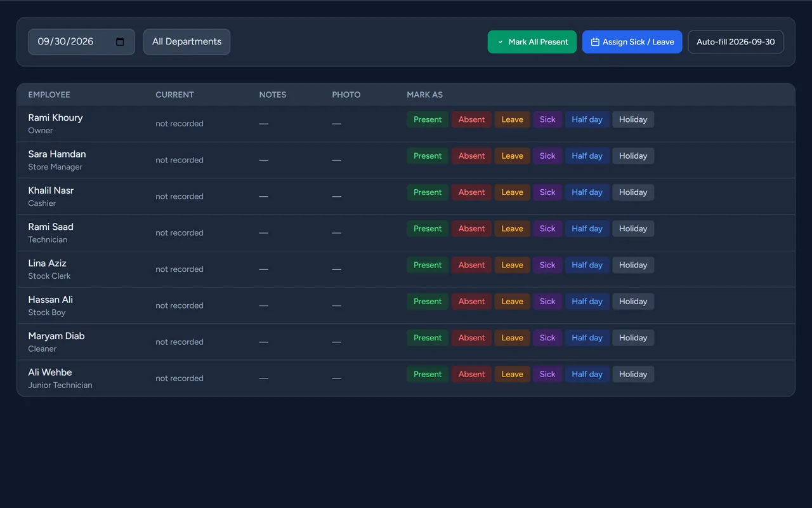Click "not recorded" in Rami Saad's row
The height and width of the screenshot is (508, 812).
pos(180,233)
